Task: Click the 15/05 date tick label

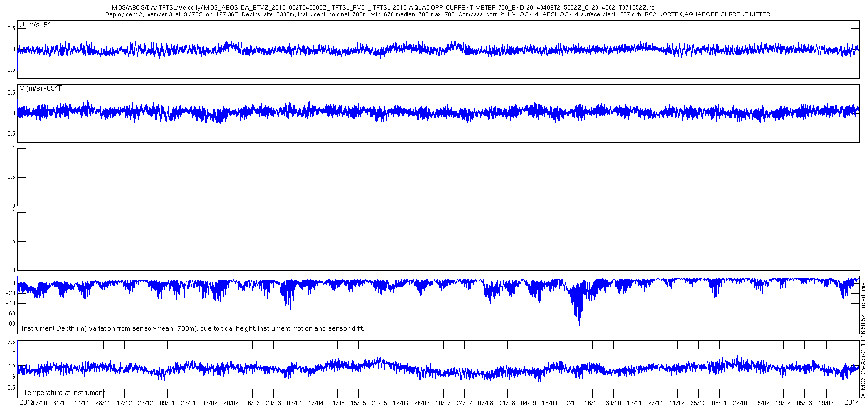Action: pyautogui.click(x=358, y=403)
